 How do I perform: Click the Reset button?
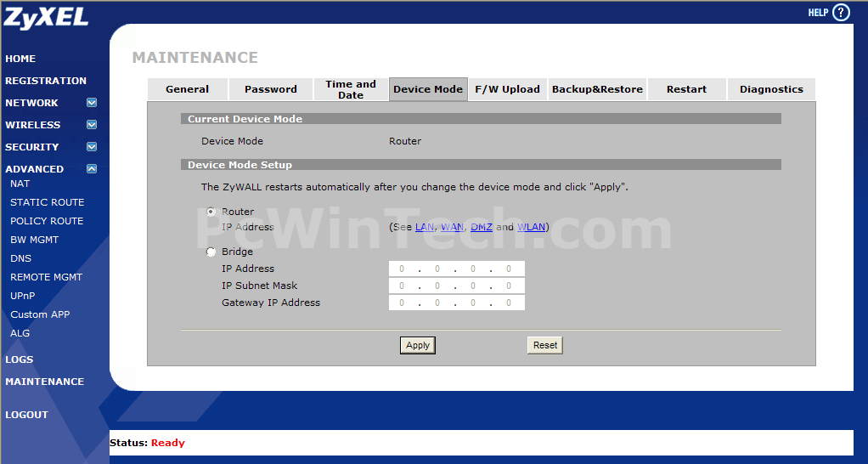544,345
